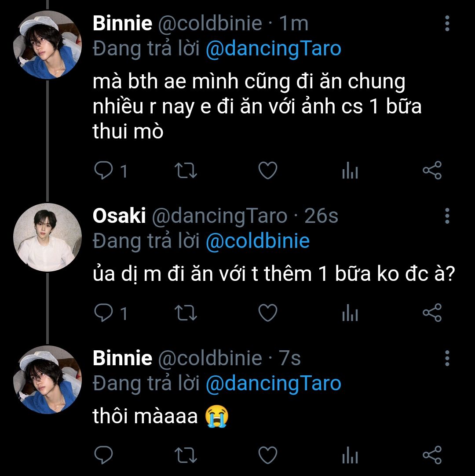Open Binnie's profile picture on the first tweet
Screen dimensions: 475x476
click(x=47, y=45)
